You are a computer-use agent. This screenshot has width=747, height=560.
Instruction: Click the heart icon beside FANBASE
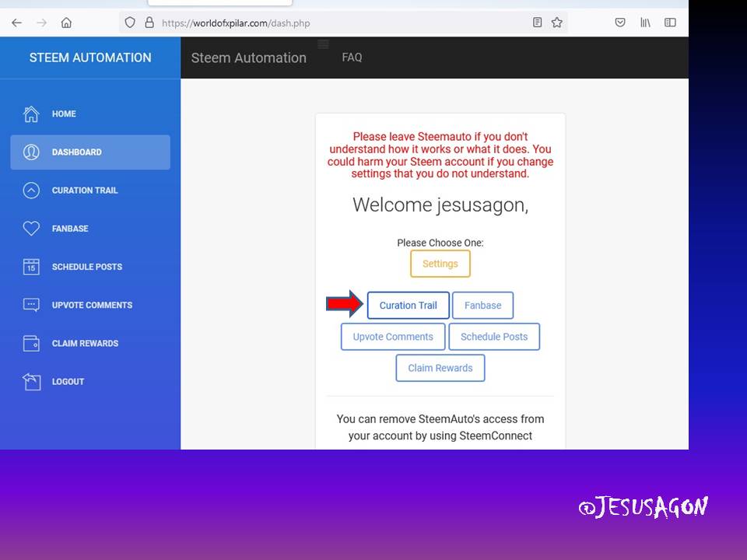pyautogui.click(x=31, y=228)
